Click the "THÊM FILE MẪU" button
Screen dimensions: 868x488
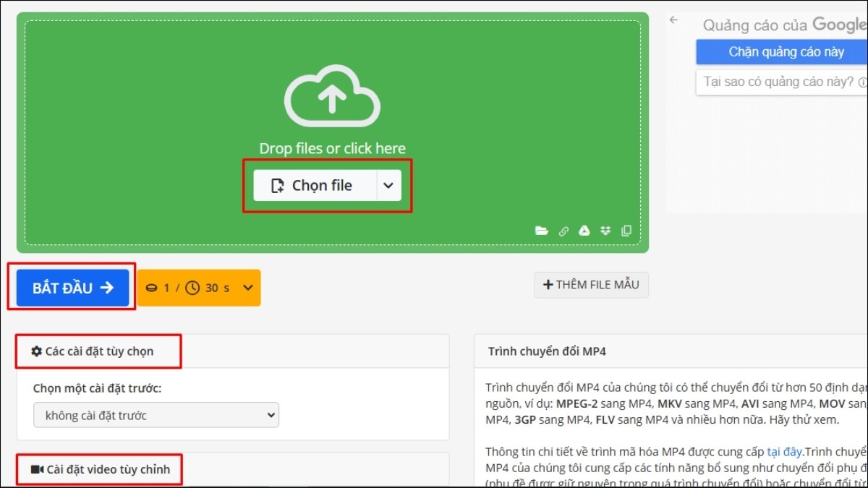coord(591,285)
